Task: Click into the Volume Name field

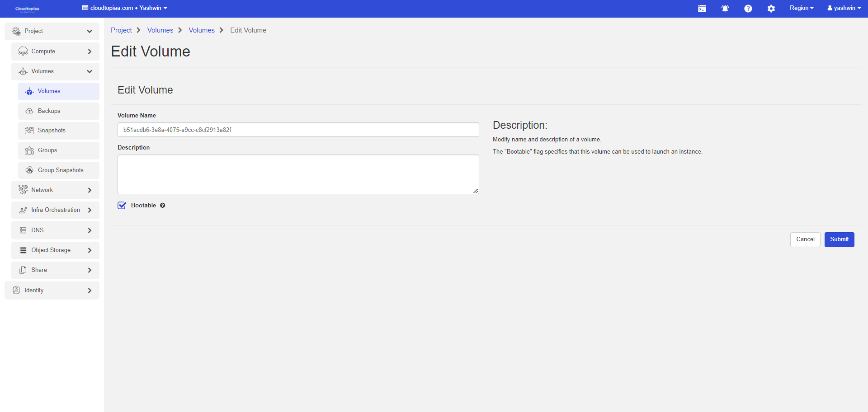Action: [x=298, y=130]
